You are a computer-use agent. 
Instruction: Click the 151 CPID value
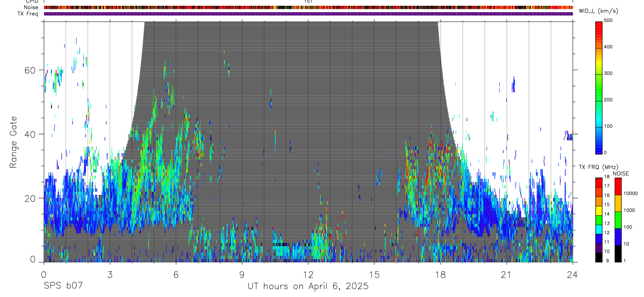pos(308,2)
